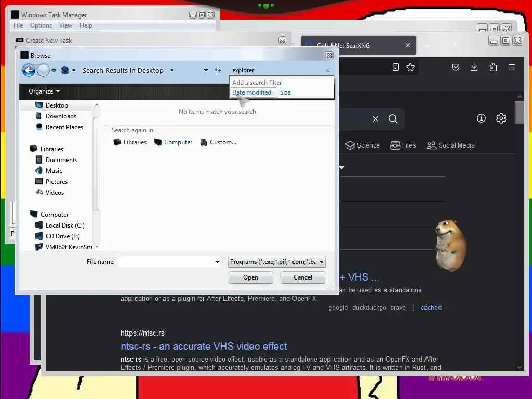Switch to Science search category
Screen dimensions: 532x399
[362, 145]
